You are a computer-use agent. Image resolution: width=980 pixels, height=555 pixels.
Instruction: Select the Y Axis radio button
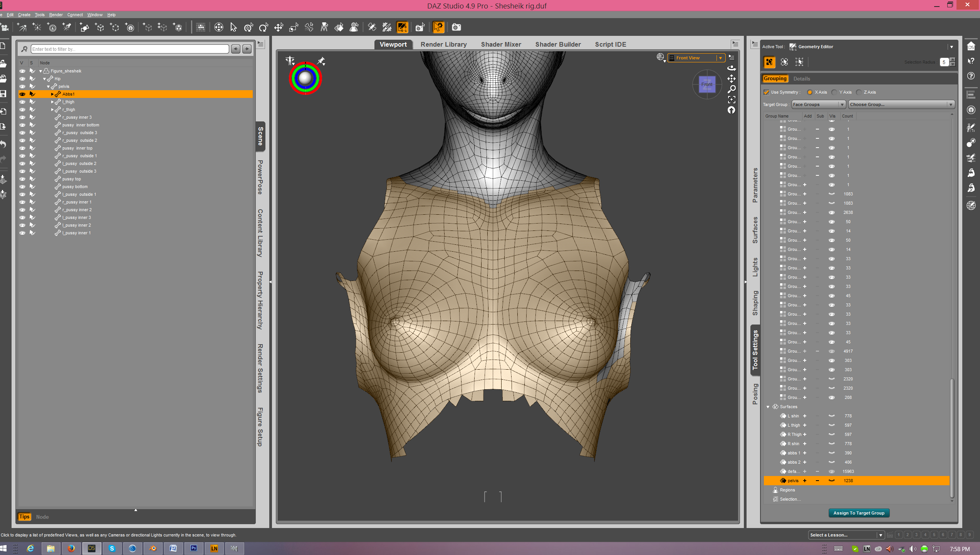pyautogui.click(x=834, y=92)
